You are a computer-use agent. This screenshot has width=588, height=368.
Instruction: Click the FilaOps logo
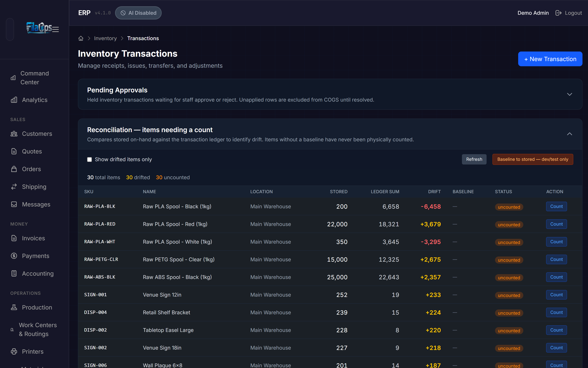39,27
